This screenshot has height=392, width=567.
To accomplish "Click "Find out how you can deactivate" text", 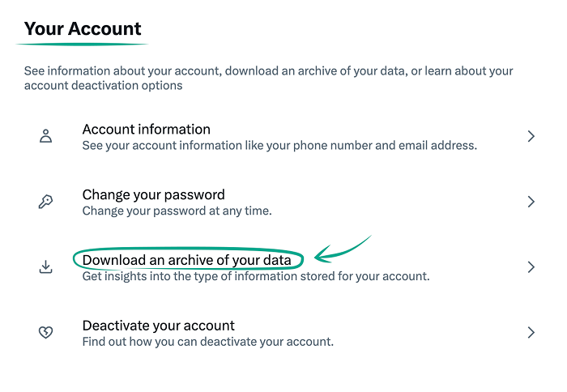I will pyautogui.click(x=207, y=342).
